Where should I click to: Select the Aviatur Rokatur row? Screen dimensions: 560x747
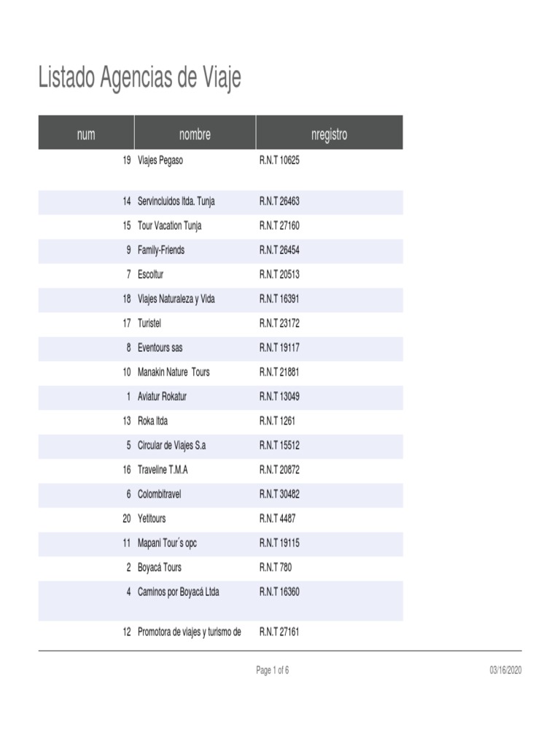[162, 396]
